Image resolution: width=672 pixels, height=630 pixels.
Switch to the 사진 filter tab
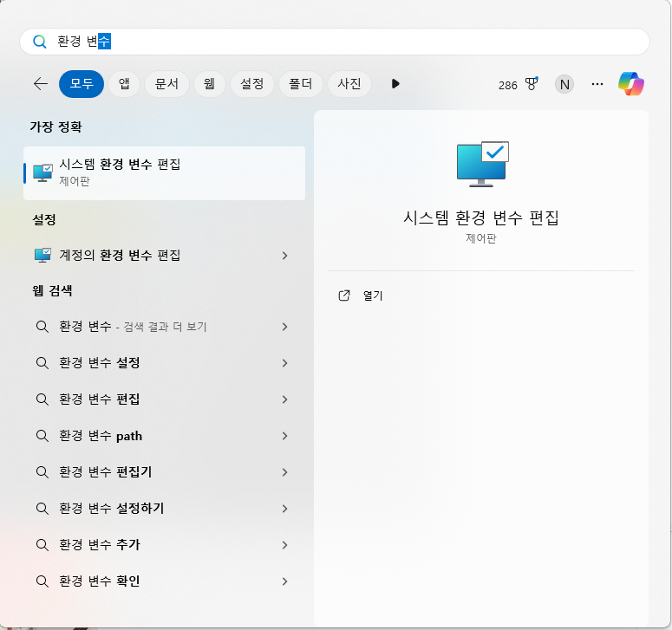(349, 83)
